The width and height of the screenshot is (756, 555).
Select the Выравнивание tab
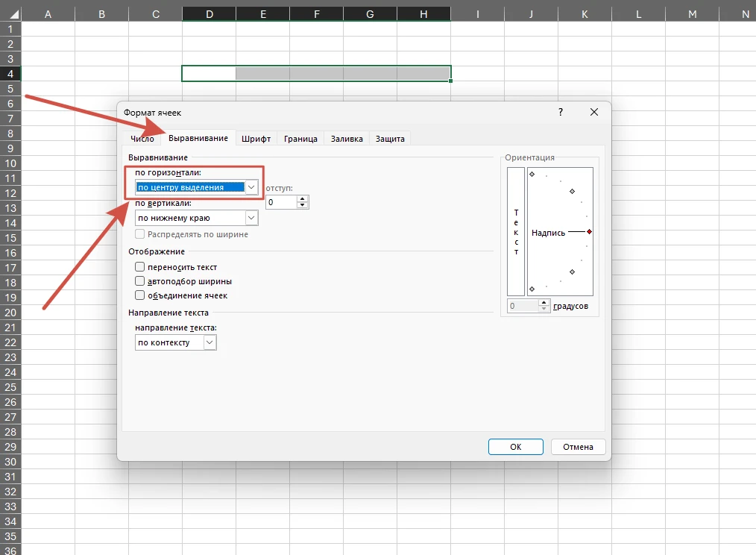(198, 138)
